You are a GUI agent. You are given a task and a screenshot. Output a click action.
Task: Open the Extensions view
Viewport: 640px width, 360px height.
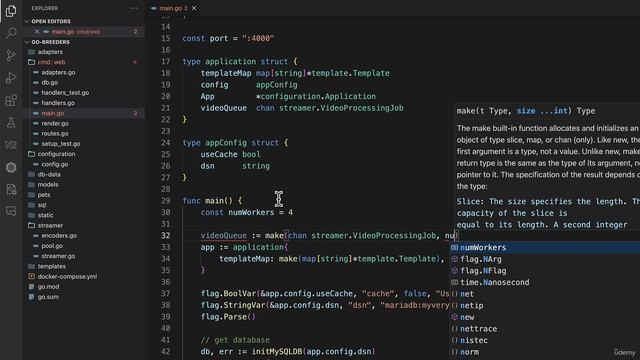click(11, 100)
